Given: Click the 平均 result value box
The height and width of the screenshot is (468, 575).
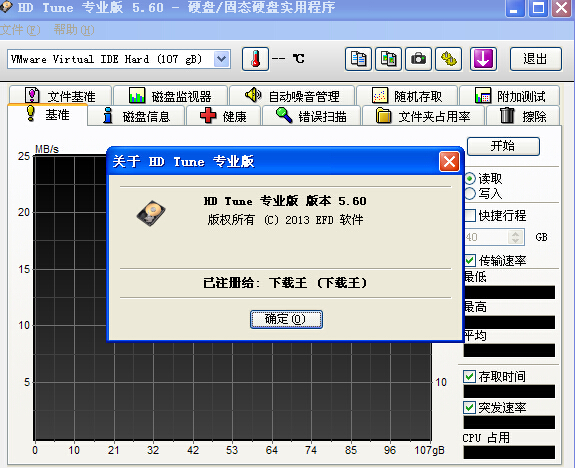Looking at the screenshot, I should [509, 350].
